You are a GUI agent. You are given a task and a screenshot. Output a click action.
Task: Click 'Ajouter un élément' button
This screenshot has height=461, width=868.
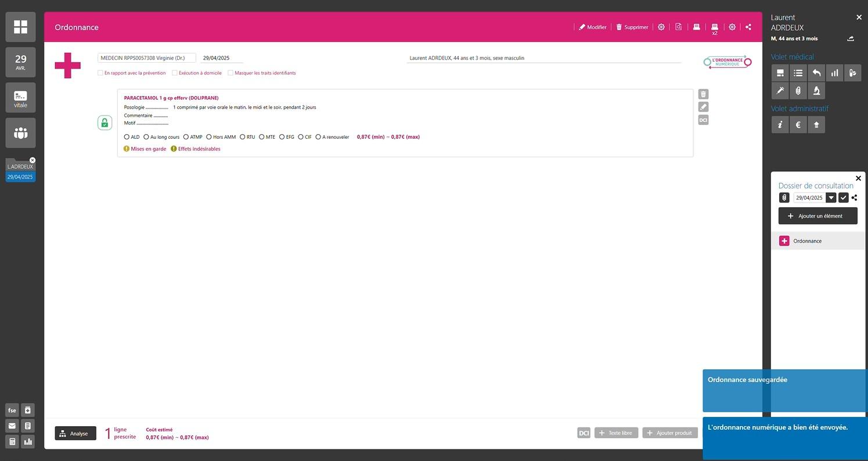coord(817,216)
